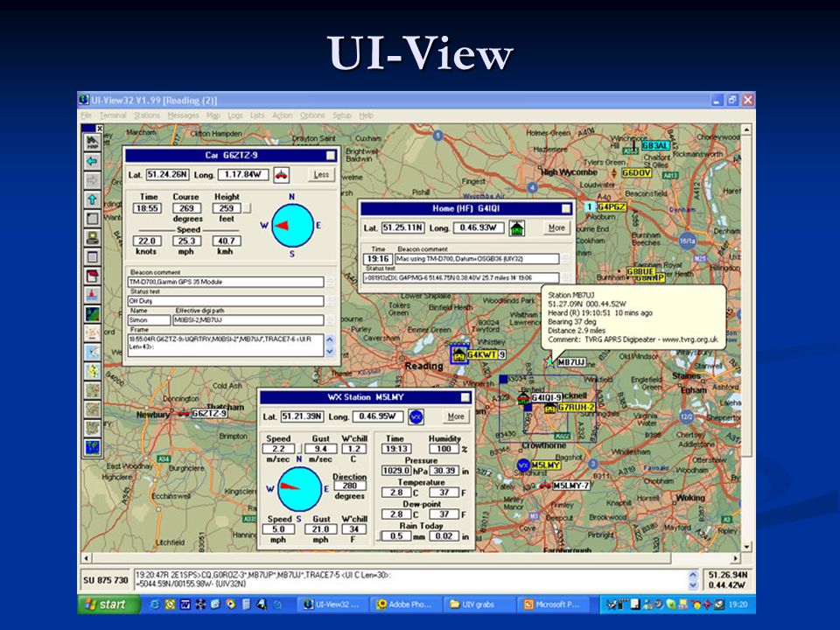Click the G8BUE station label near Burnham
Screen dimensions: 840x630
pyautogui.click(x=640, y=271)
